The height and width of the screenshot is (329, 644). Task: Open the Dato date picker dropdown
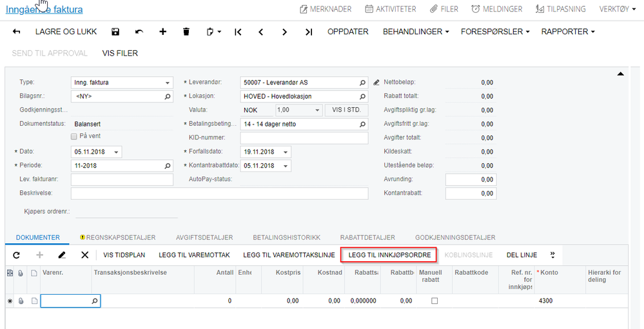[x=116, y=152]
